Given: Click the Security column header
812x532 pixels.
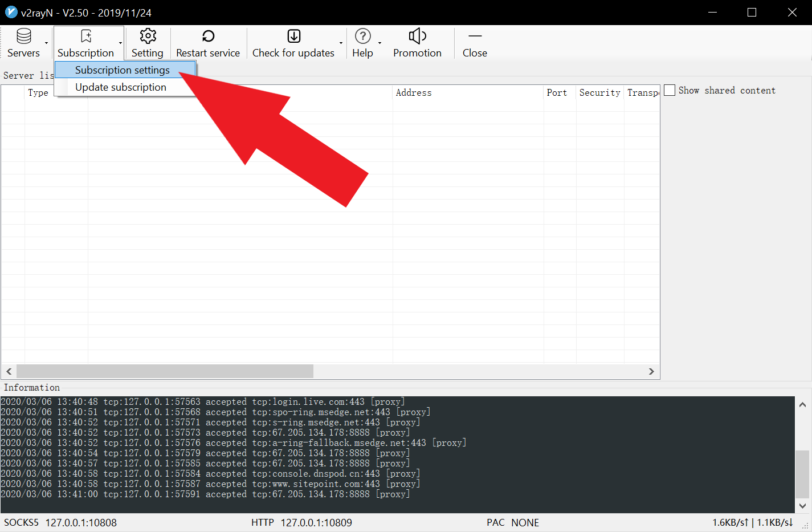Looking at the screenshot, I should (599, 93).
